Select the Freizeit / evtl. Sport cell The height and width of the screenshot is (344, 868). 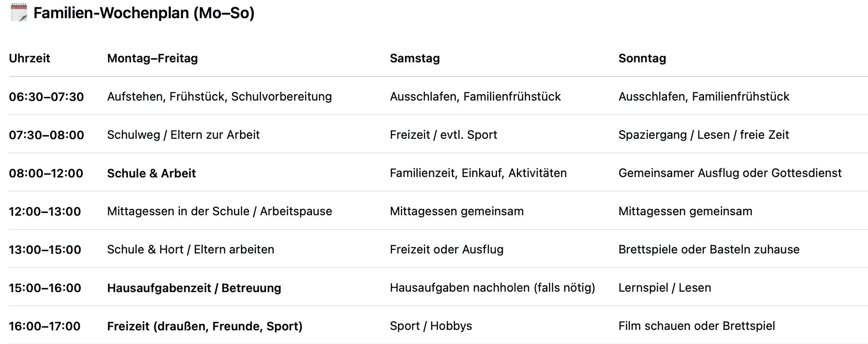[x=443, y=135]
